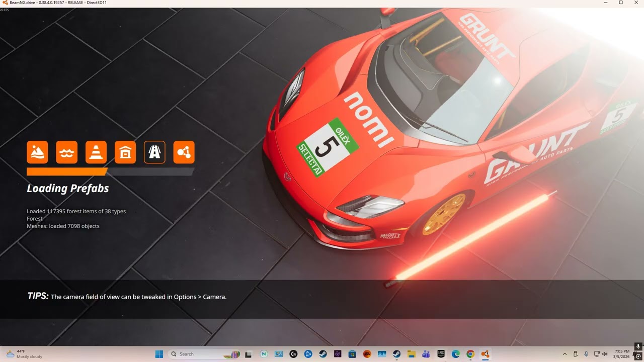Select the BeamNG.drive taskbar icon
This screenshot has width=644, height=362.
tap(485, 354)
